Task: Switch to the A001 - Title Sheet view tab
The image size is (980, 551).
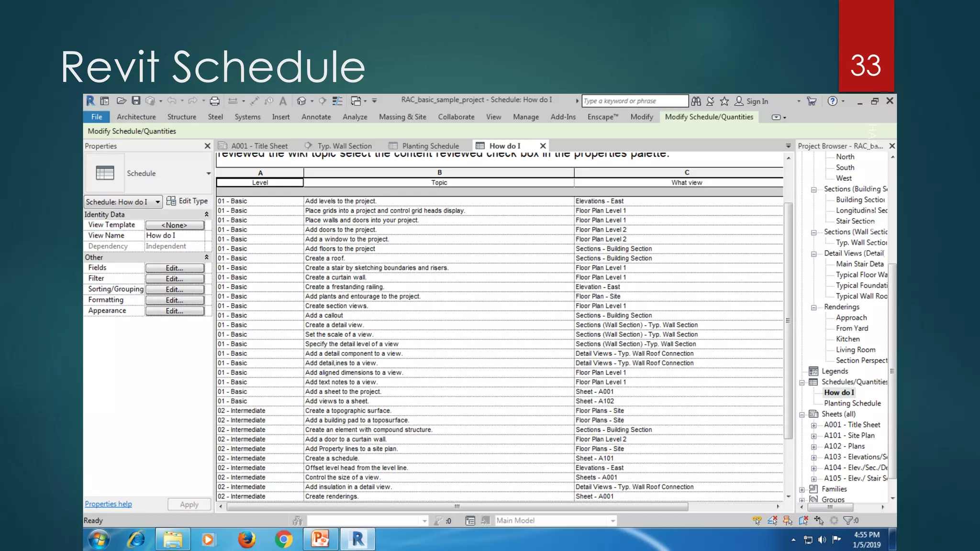Action: pos(253,146)
